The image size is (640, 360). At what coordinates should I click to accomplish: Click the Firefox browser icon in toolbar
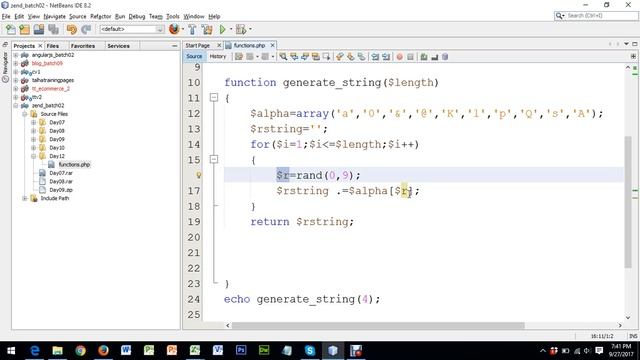tap(174, 29)
